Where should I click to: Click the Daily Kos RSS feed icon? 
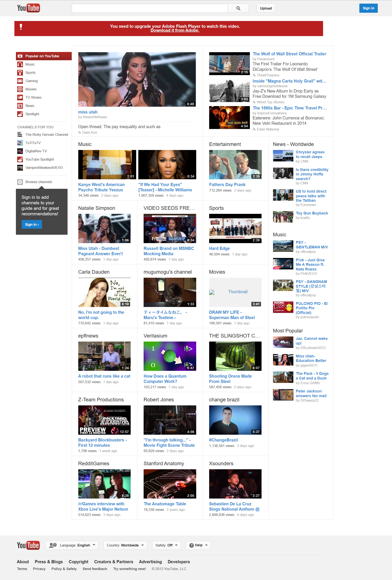pyautogui.click(x=80, y=133)
